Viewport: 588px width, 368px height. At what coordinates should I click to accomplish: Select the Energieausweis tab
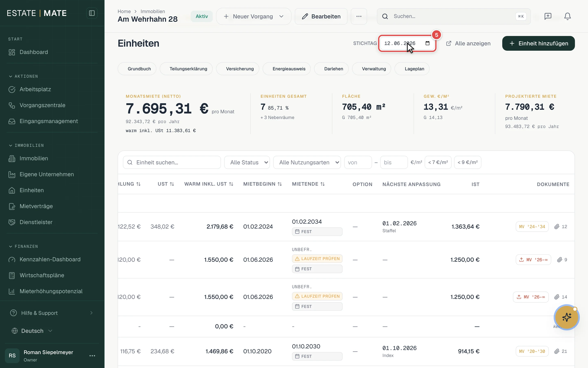[x=287, y=69]
